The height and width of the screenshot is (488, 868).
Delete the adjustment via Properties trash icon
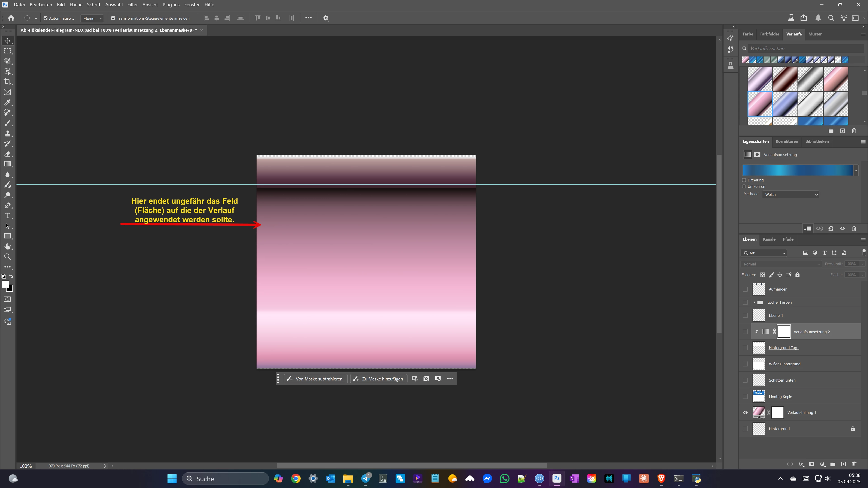[x=854, y=229]
